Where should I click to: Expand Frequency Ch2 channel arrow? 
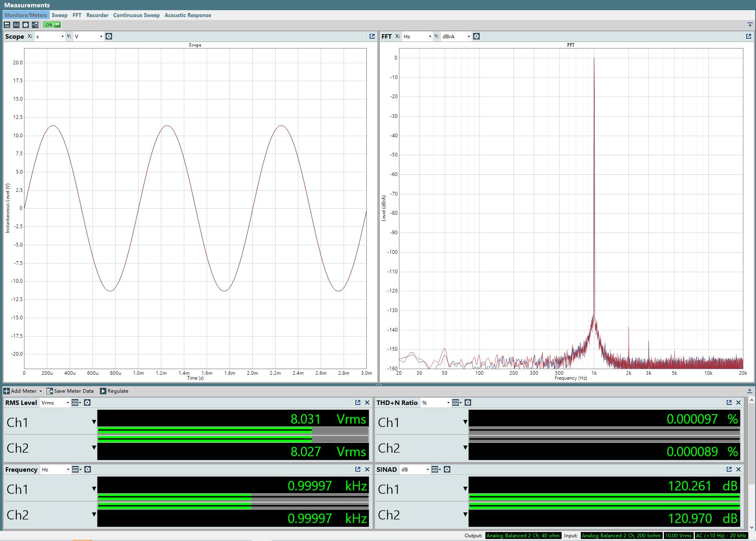click(94, 514)
